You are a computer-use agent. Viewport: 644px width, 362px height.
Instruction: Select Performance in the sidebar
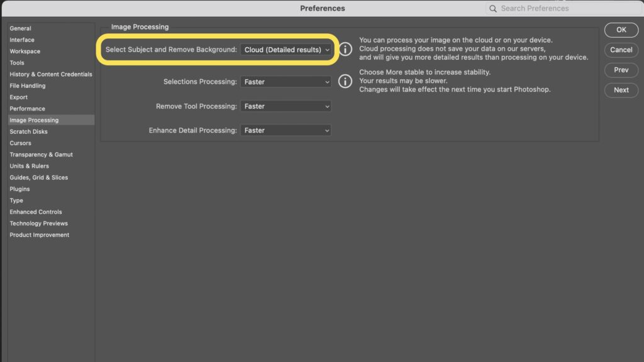[x=28, y=109]
